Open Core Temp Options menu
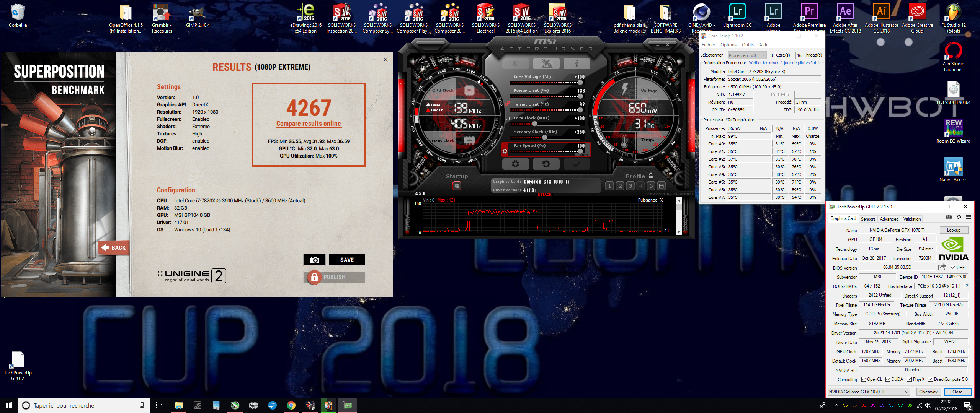980x413 pixels. (728, 45)
